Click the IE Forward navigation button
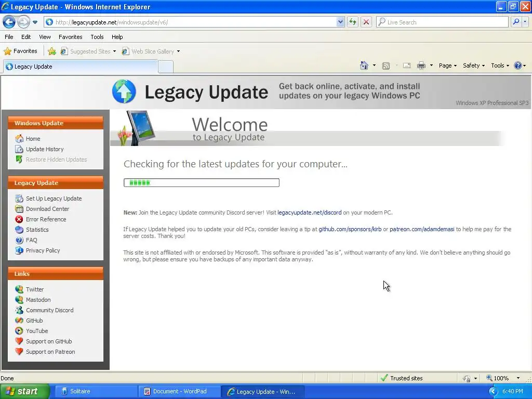Viewport: 532px width, 399px height. pyautogui.click(x=23, y=22)
